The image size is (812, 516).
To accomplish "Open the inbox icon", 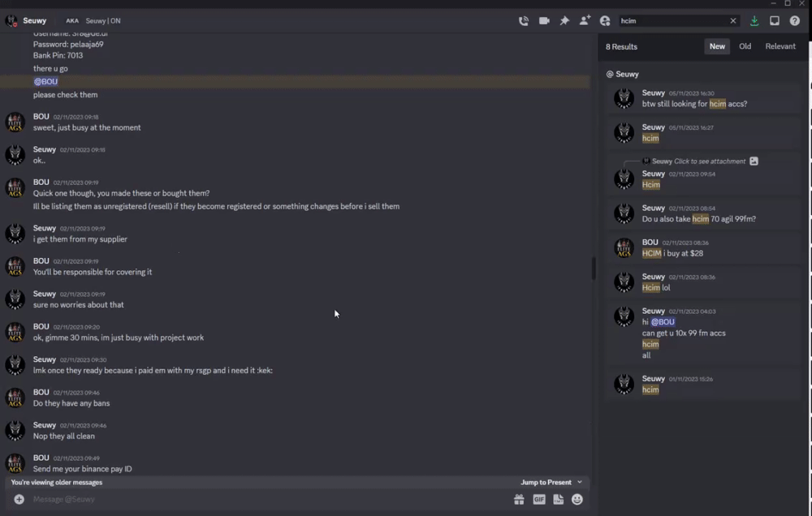I will 774,21.
